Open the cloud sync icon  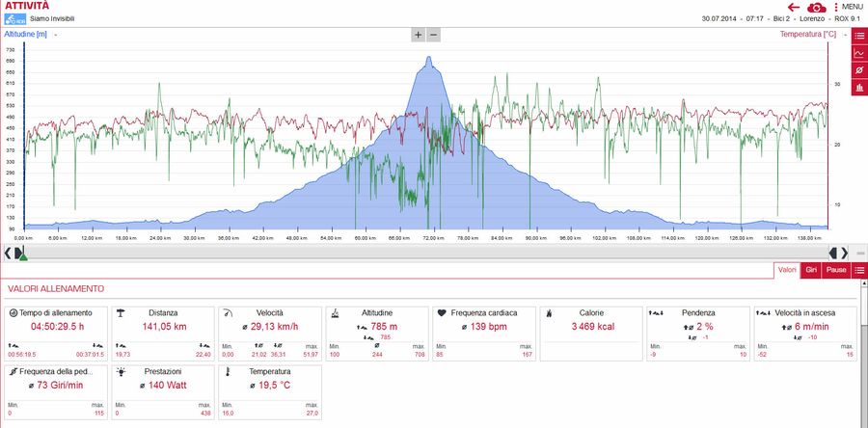point(817,7)
